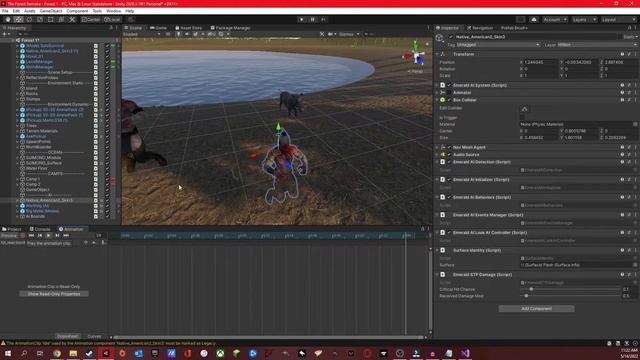The height and width of the screenshot is (360, 640).
Task: Select the Scale tool in toolbar
Action: (x=40, y=19)
